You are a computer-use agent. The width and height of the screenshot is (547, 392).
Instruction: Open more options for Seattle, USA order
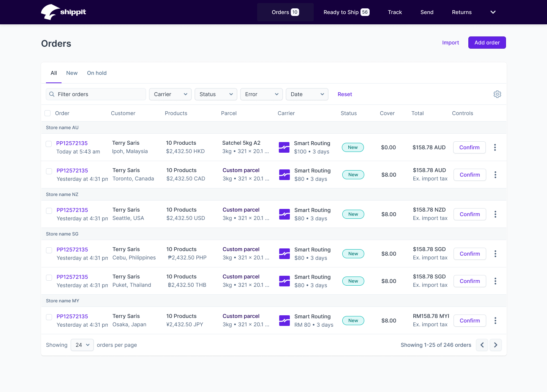[x=495, y=214]
